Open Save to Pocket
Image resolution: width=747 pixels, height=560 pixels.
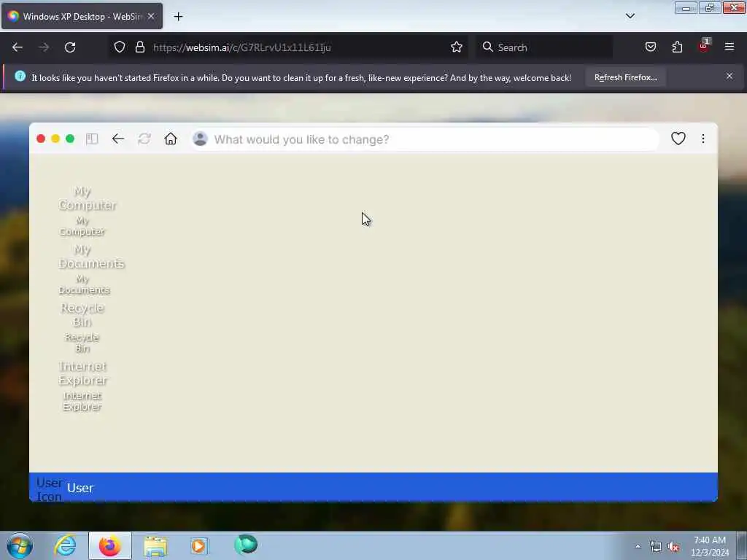click(650, 47)
